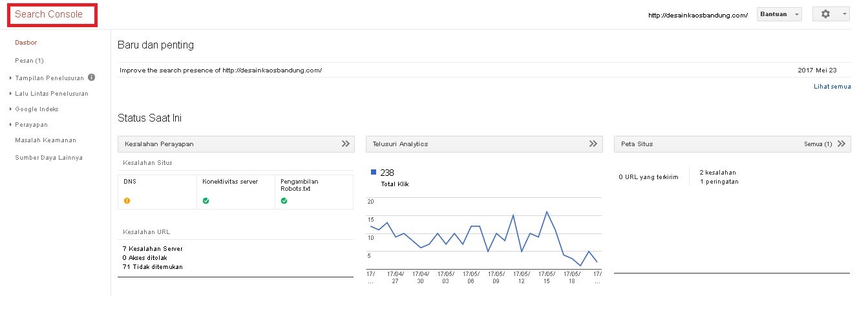
Task: Click the Lihat semua link
Action: coord(832,86)
